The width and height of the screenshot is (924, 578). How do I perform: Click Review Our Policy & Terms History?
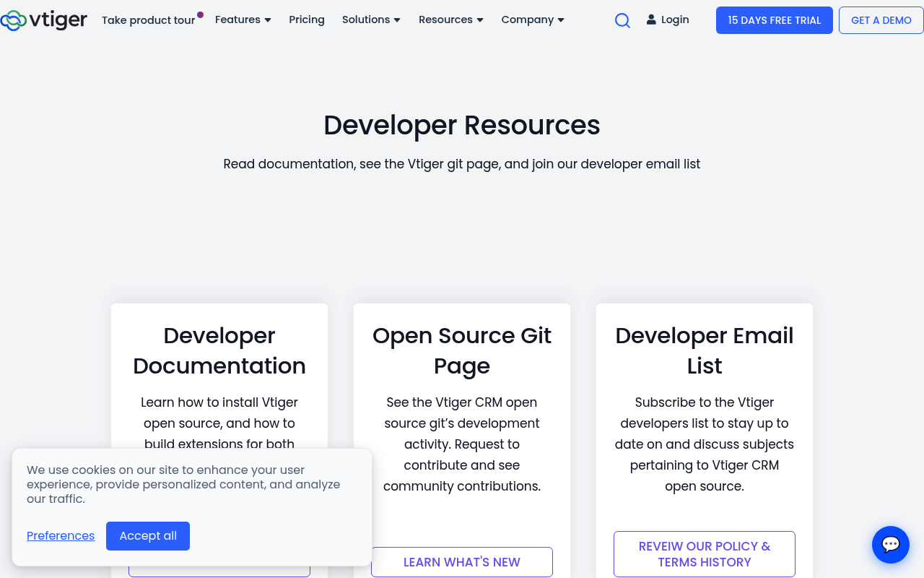(705, 554)
